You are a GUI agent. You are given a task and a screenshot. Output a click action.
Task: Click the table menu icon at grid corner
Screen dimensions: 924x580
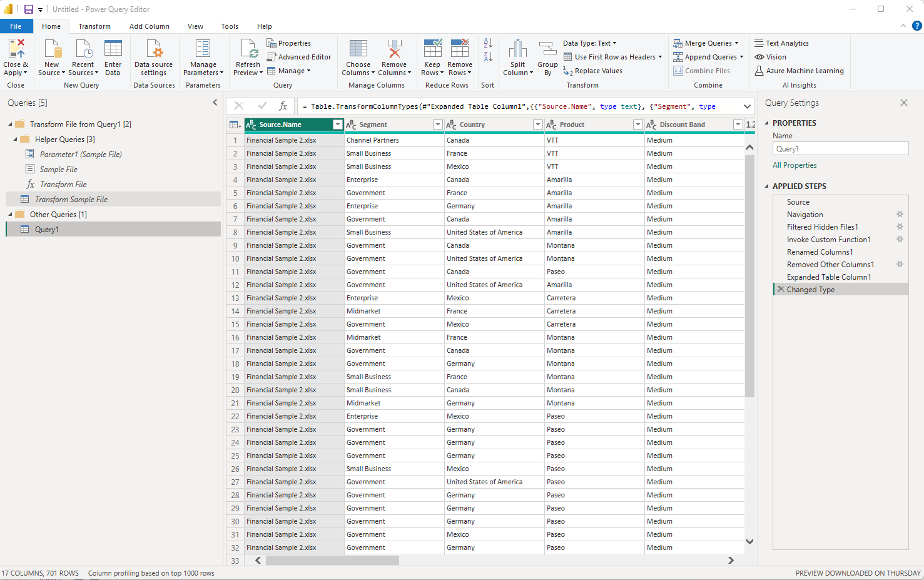click(235, 125)
